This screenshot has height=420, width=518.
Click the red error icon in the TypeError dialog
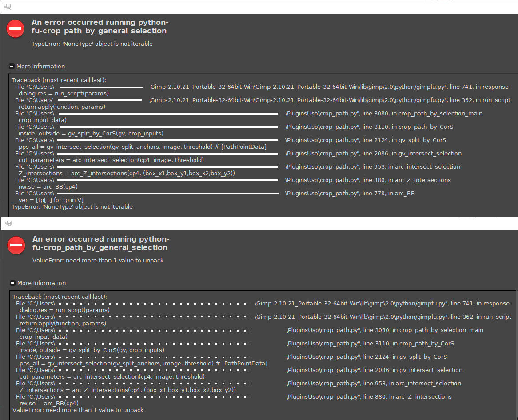pos(15,29)
